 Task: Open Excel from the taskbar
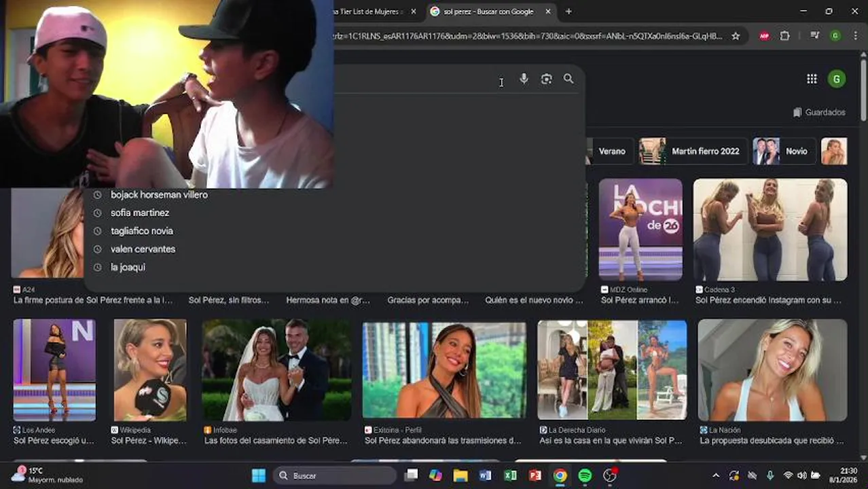point(510,475)
